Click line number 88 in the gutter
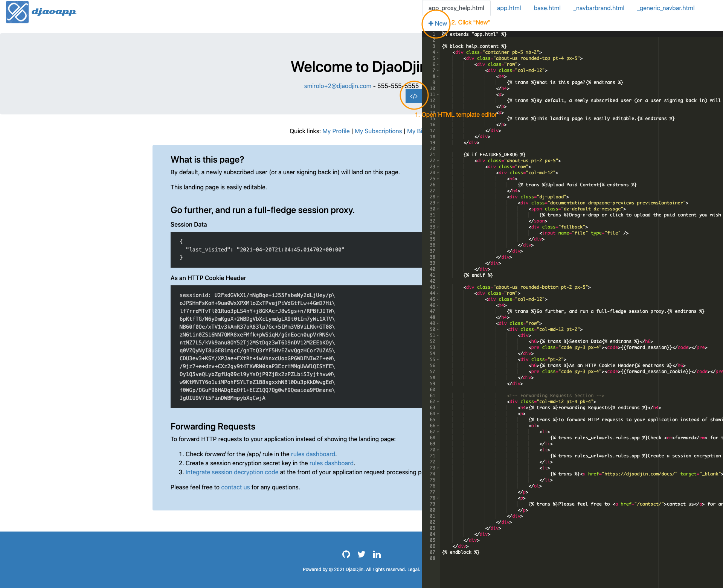The height and width of the screenshot is (588, 723). coord(433,558)
